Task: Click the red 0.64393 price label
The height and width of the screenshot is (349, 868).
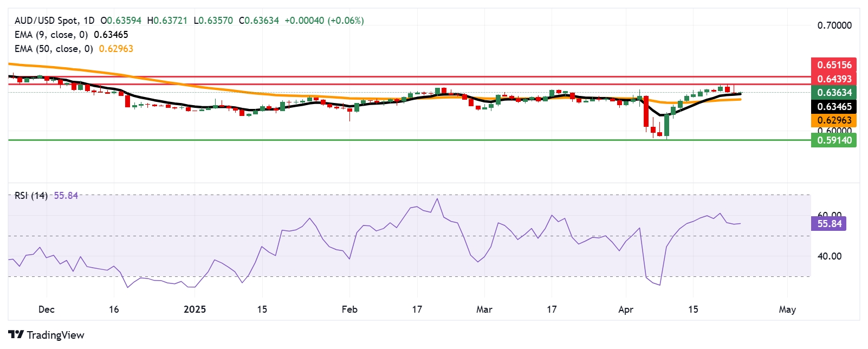Action: point(833,79)
